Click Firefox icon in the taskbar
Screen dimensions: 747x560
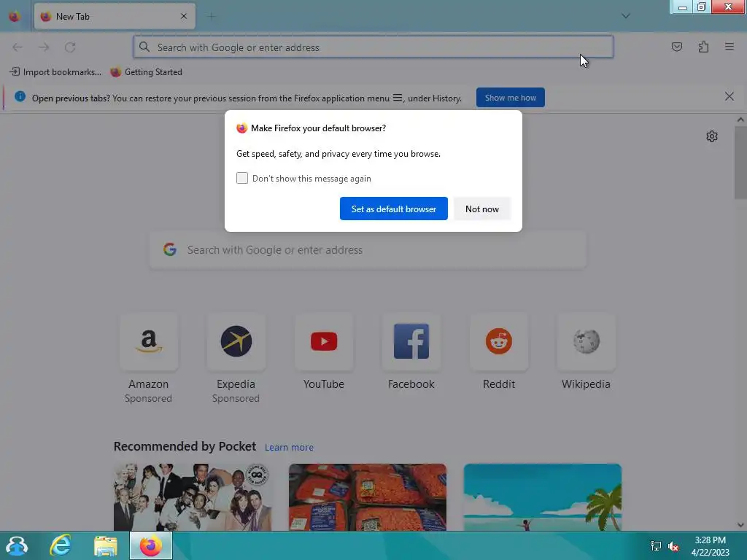pyautogui.click(x=150, y=545)
